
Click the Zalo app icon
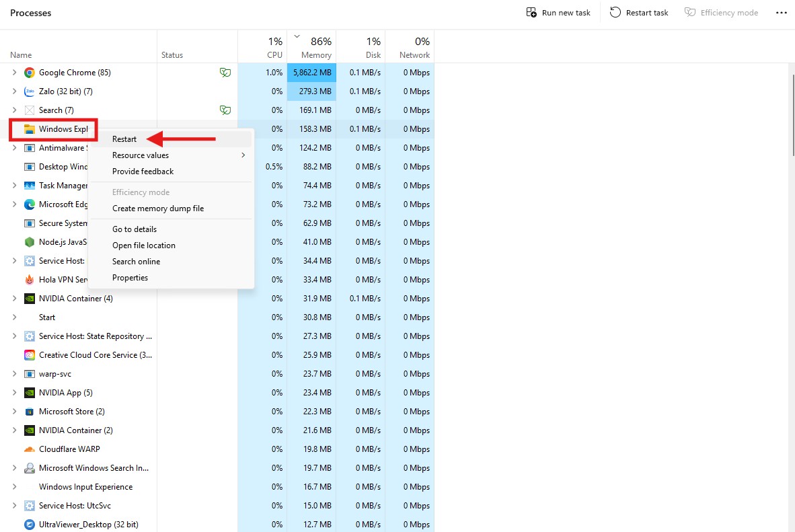pos(30,91)
